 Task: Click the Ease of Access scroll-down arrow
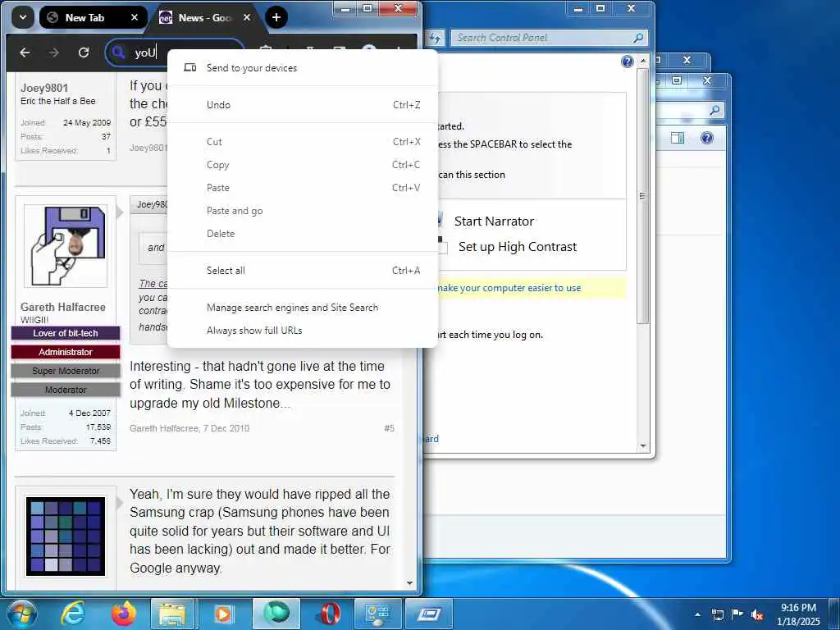click(643, 445)
